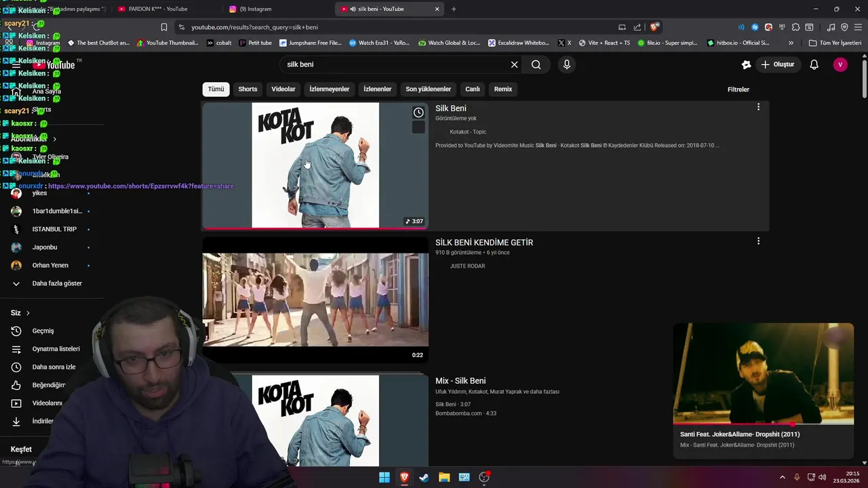868x488 pixels.
Task: Open three-dot menu for Silk Beni result
Action: [758, 107]
